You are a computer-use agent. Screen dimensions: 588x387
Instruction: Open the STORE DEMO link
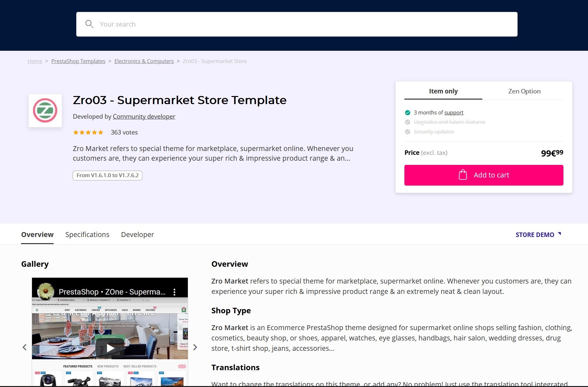point(535,235)
